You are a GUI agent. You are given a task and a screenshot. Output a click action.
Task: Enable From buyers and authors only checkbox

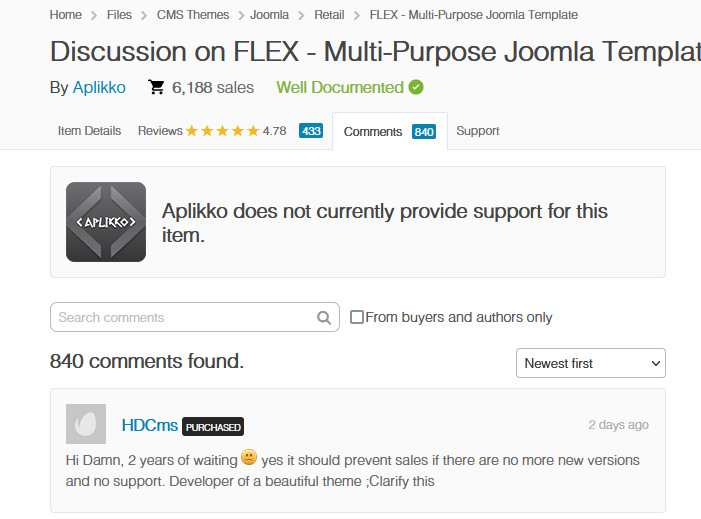(x=357, y=318)
